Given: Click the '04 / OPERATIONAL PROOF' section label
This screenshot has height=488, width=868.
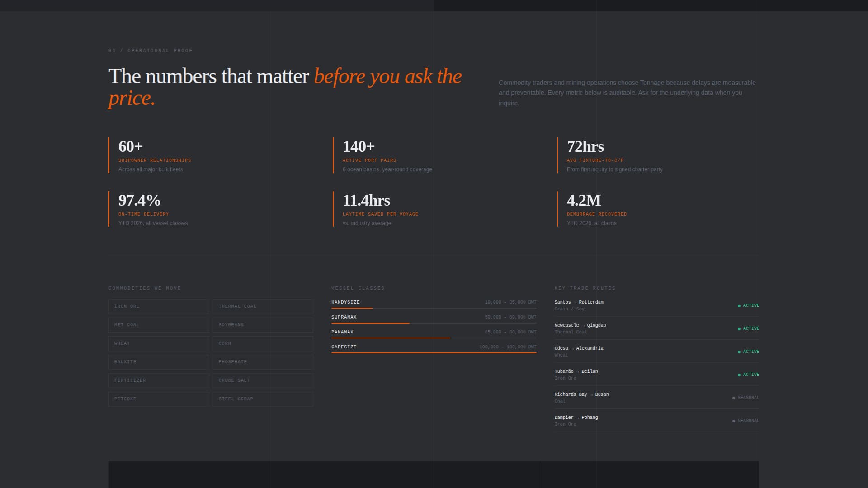Looking at the screenshot, I should [151, 51].
